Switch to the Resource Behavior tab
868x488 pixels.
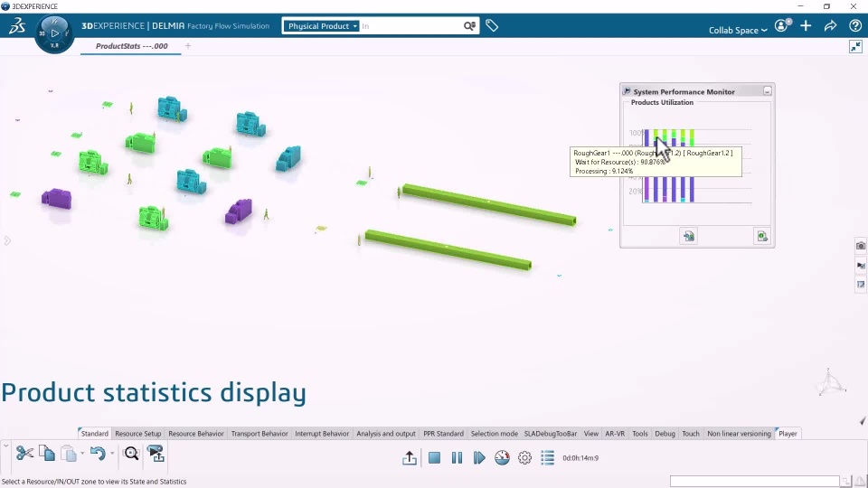pyautogui.click(x=196, y=434)
